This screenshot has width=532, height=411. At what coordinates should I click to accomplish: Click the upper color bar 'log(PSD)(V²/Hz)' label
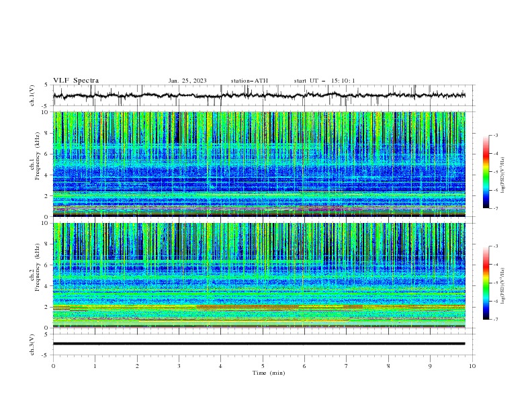click(502, 176)
